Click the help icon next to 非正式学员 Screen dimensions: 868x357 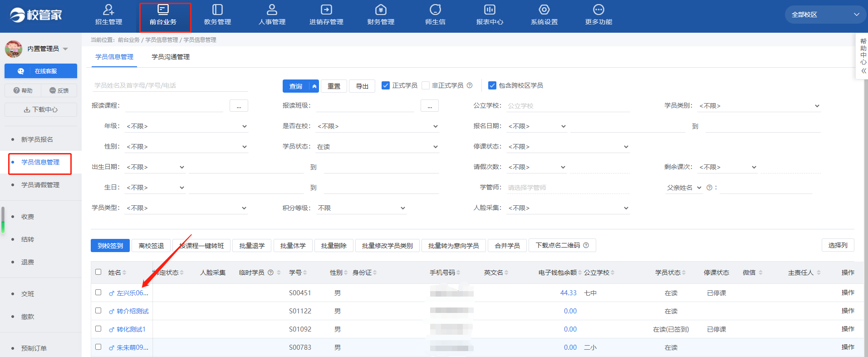click(470, 85)
